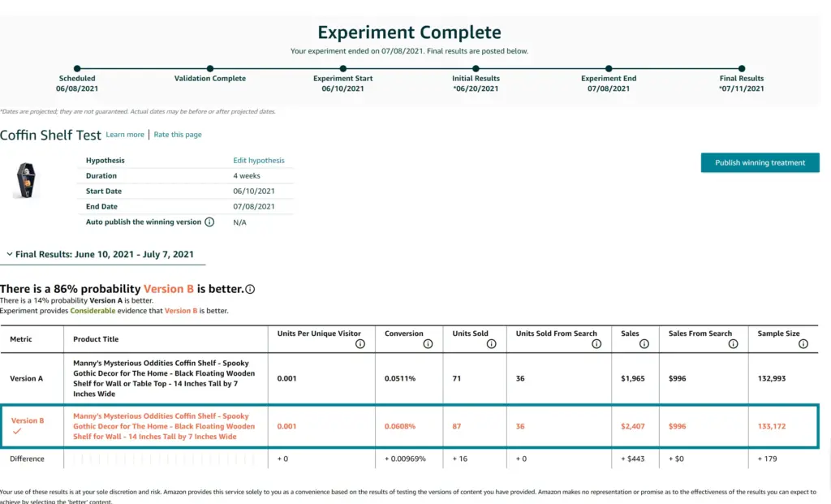Click info icon after 86% probability headline
Screen dimensions: 831x504
250,289
